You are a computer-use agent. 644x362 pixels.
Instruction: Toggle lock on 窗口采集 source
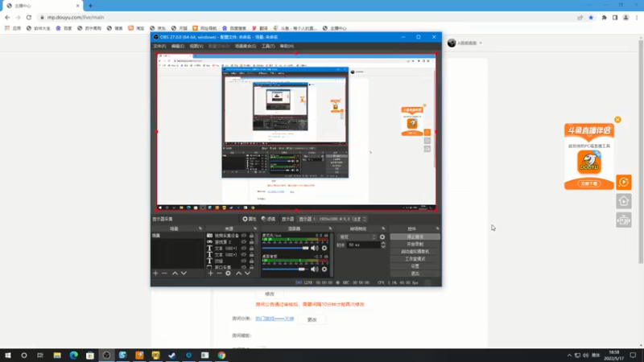pyautogui.click(x=251, y=267)
